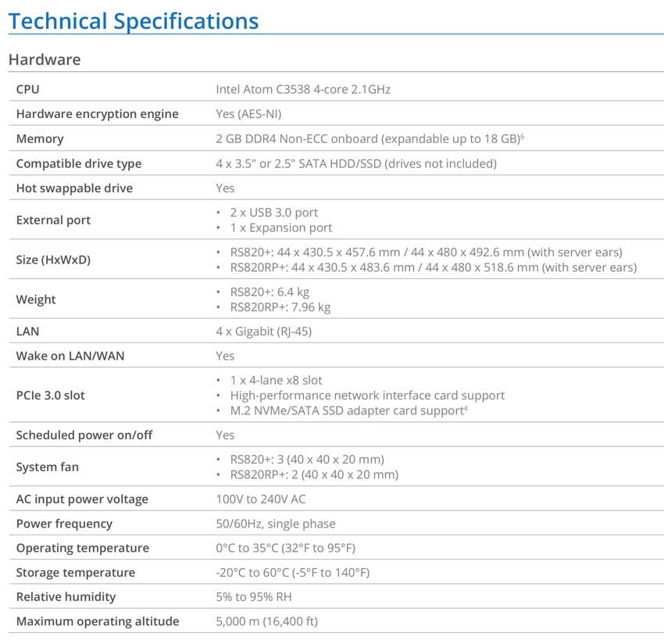Select the Size (HxWxD) row label
The height and width of the screenshot is (644, 664).
53,259
